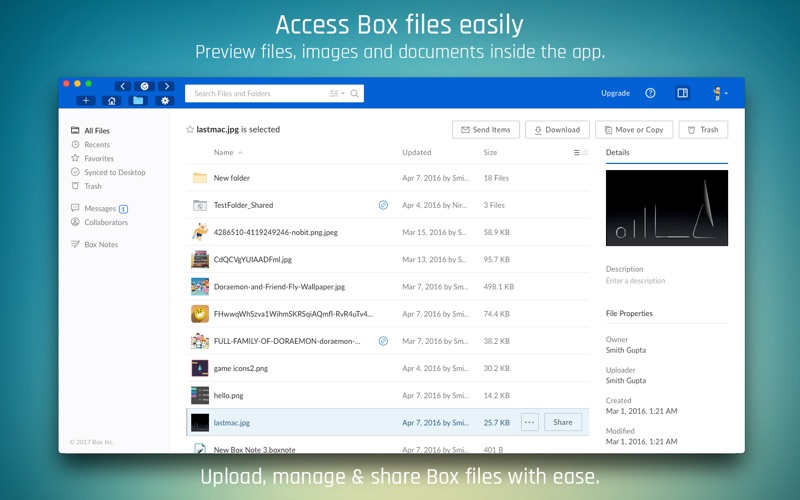The width and height of the screenshot is (800, 500).
Task: Open the gear settings icon
Action: coord(165,101)
